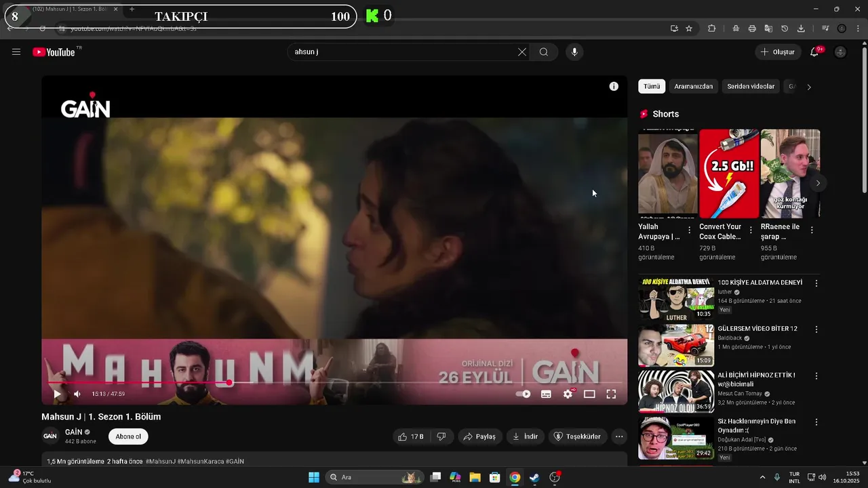Switch to theater mode
Screen dimensions: 868x488
589,394
